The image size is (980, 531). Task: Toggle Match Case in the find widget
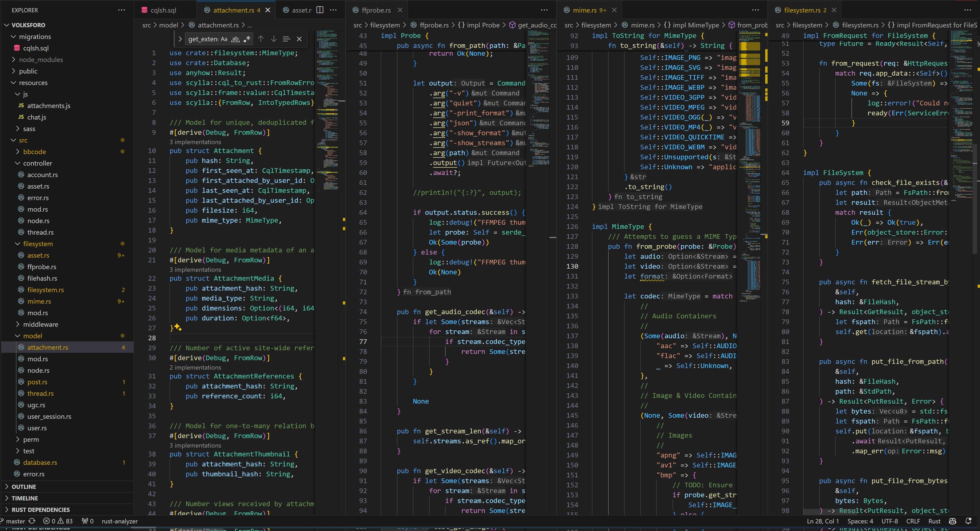click(224, 39)
